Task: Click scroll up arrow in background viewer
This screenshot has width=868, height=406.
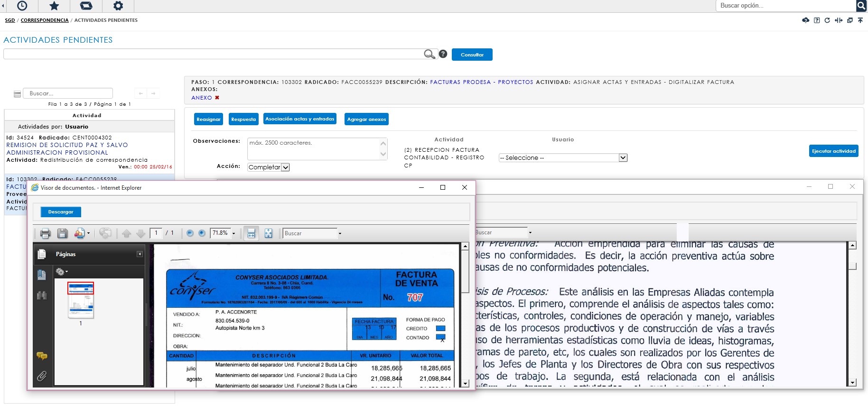Action: coord(852,245)
